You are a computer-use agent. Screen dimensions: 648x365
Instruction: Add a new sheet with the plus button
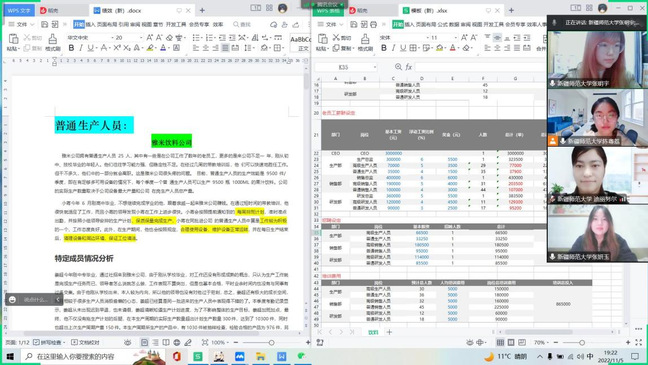pyautogui.click(x=389, y=332)
